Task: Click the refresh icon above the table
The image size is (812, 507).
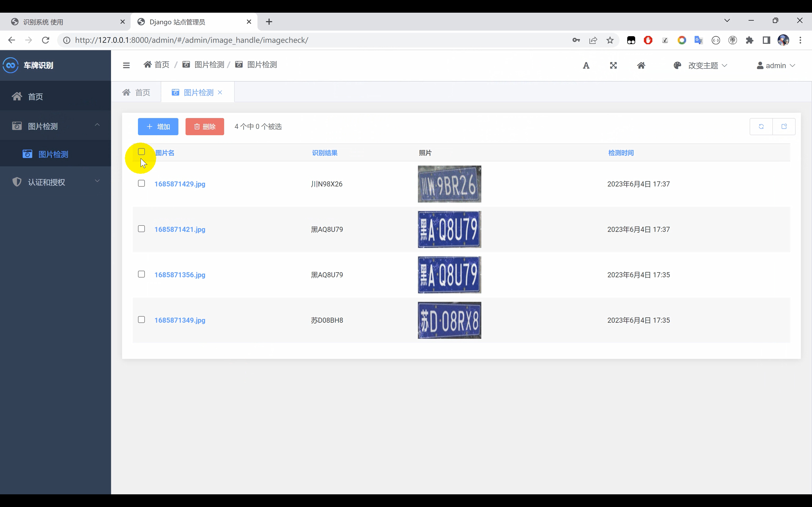Action: (761, 126)
